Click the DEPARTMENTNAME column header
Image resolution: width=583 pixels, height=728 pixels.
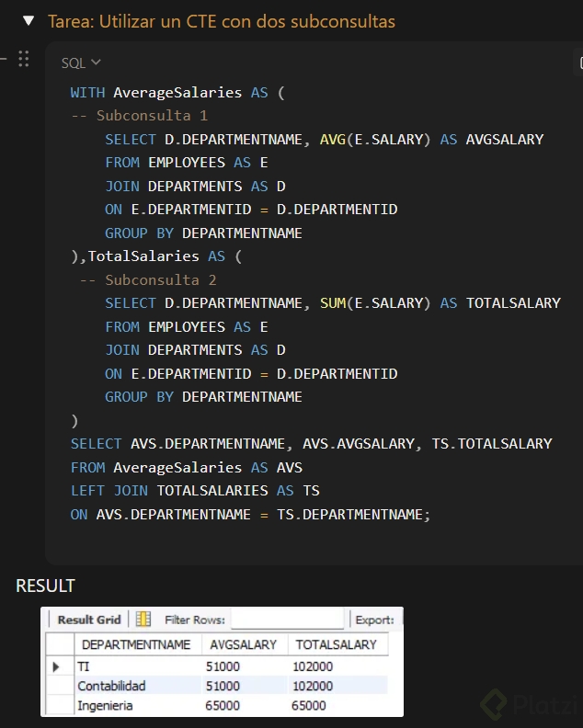click(136, 644)
